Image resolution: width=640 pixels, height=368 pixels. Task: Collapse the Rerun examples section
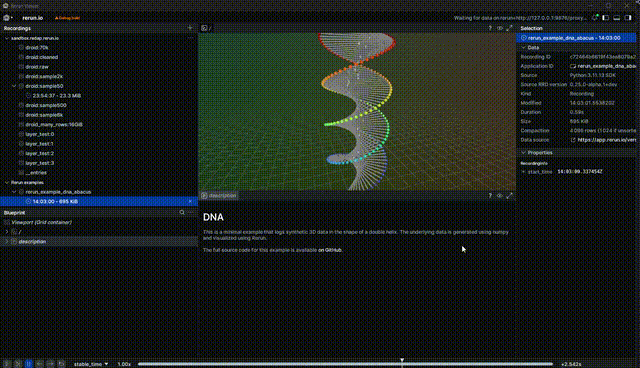point(7,182)
